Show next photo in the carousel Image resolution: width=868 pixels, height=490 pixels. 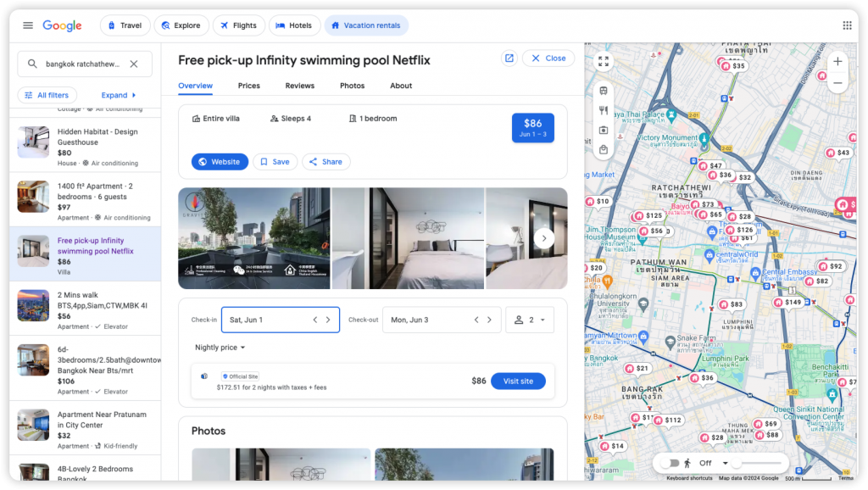coord(544,238)
